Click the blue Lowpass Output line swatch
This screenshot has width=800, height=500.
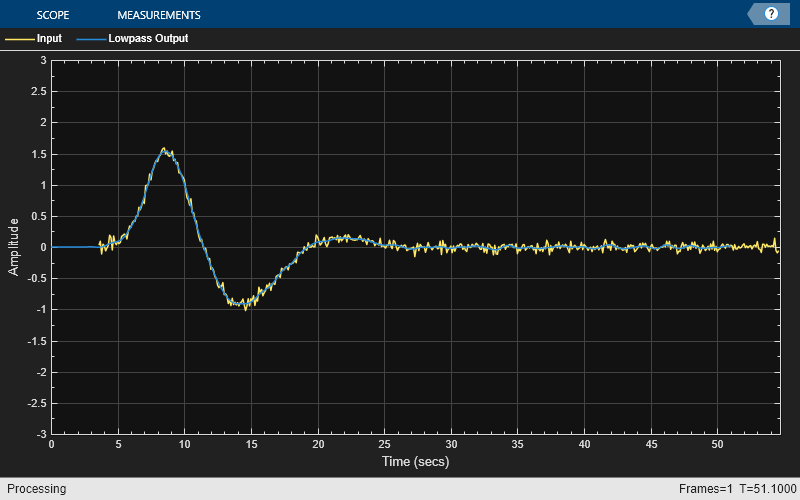point(90,39)
